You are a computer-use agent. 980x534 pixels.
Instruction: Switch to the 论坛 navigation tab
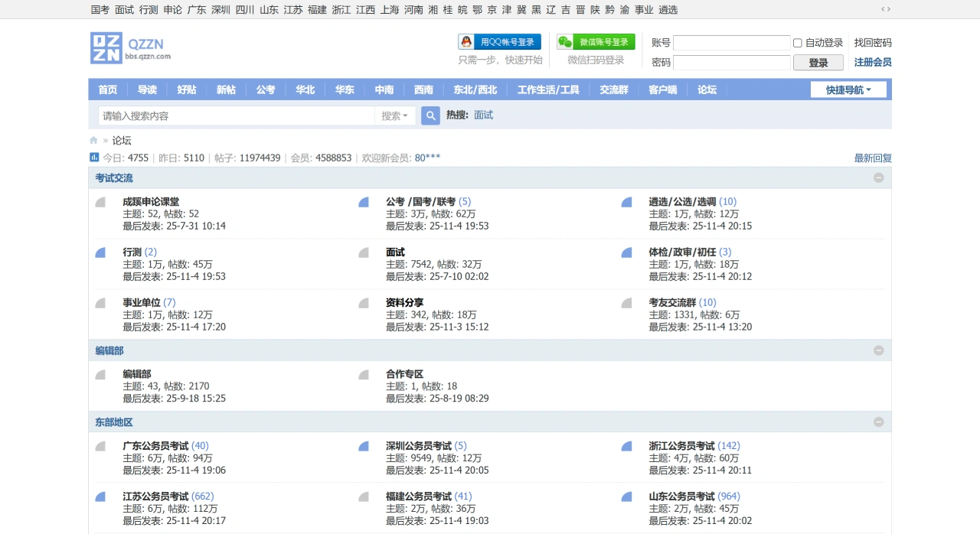tap(706, 90)
